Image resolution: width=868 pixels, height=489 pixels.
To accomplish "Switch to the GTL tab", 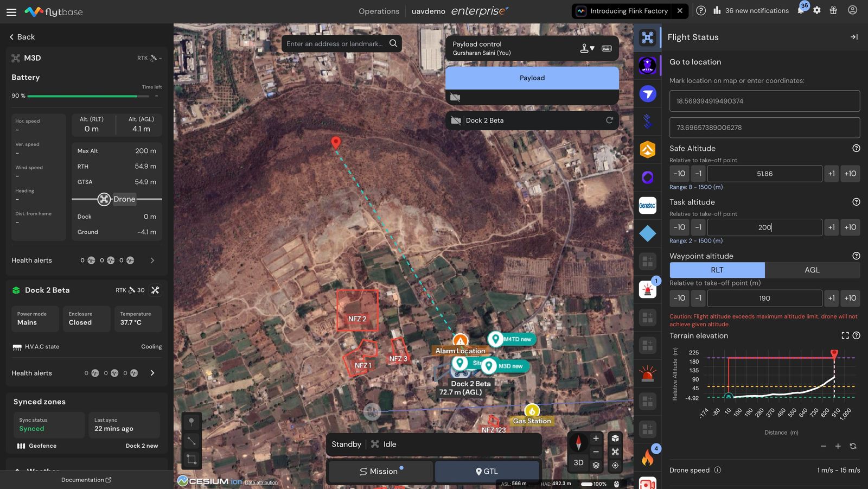I will pos(487,471).
